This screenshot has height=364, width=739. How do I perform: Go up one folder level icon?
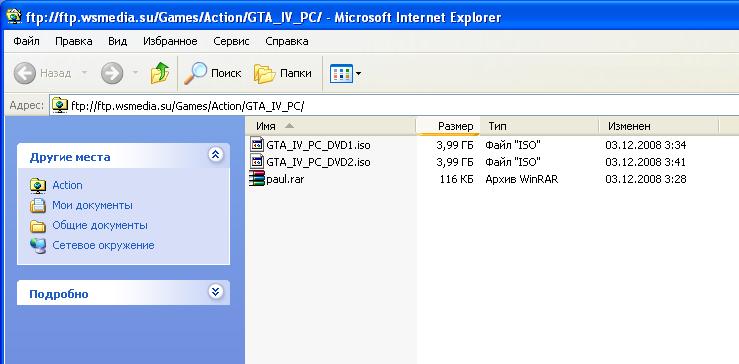[x=160, y=74]
